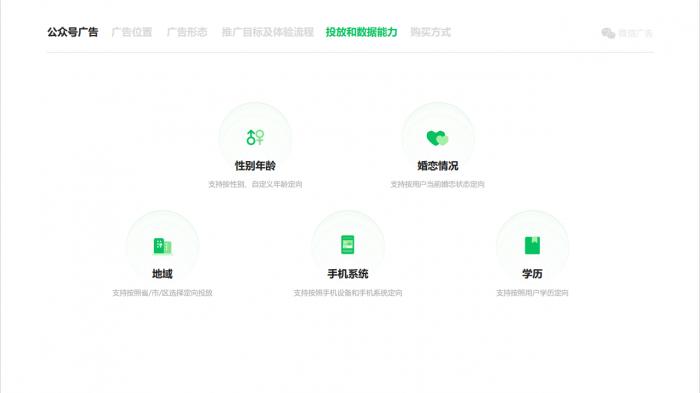Click the 手机系统 phone icon
This screenshot has width=700, height=393.
348,245
